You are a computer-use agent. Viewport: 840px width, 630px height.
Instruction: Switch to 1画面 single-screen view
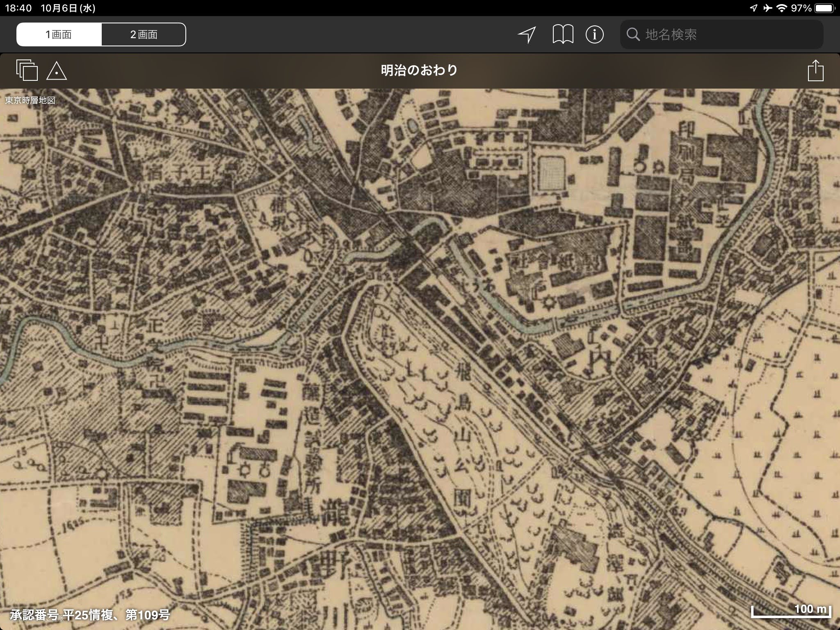(59, 34)
